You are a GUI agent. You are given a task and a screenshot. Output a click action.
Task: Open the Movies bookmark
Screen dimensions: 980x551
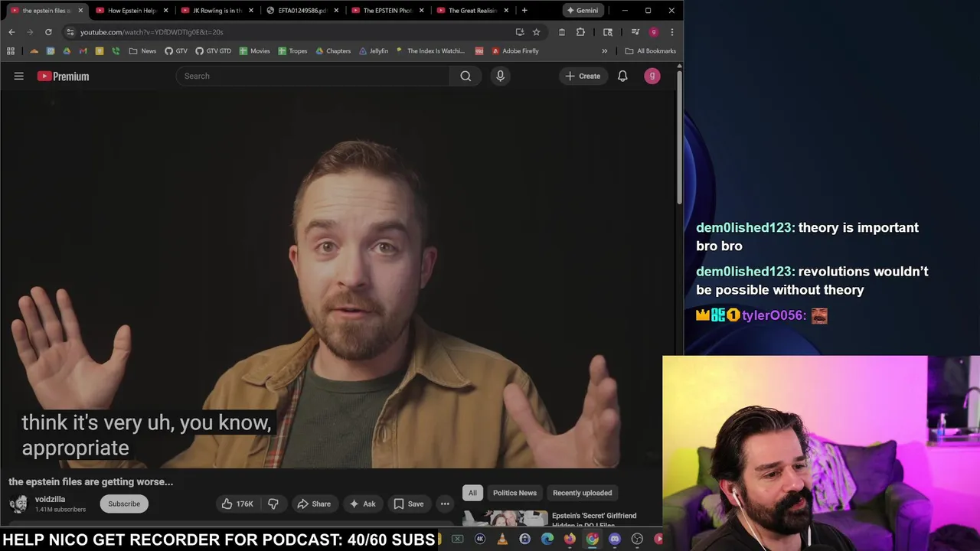coord(254,51)
